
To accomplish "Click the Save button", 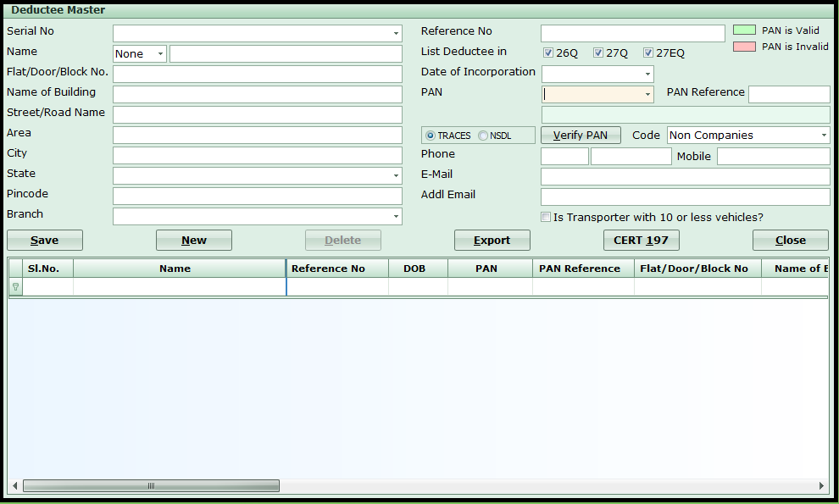I will pyautogui.click(x=45, y=241).
